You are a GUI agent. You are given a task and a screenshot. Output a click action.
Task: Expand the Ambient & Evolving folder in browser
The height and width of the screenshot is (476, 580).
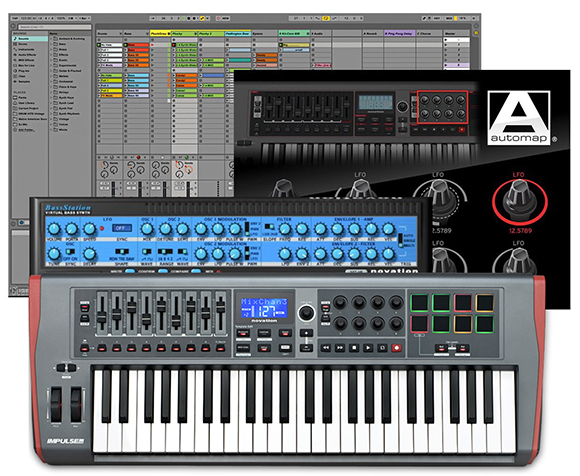pyautogui.click(x=51, y=39)
